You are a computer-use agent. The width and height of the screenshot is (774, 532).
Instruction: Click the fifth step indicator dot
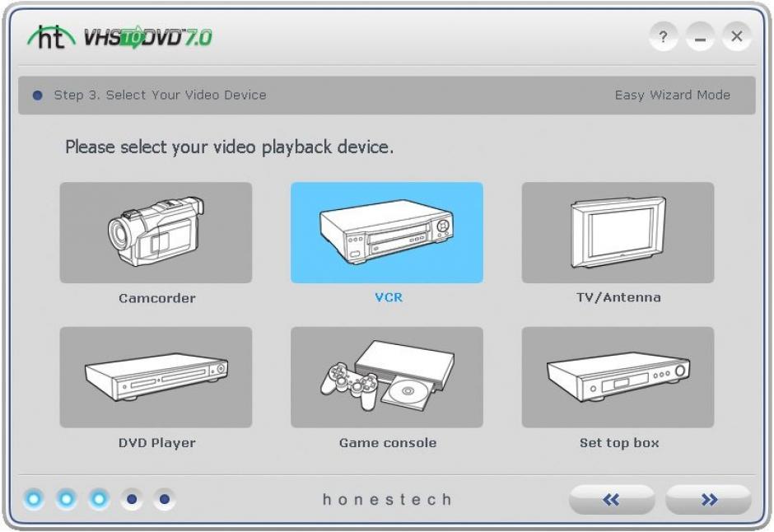[165, 499]
